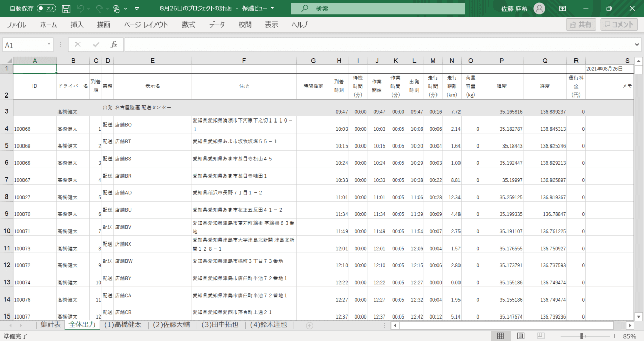Click the 検索 search box

(x=378, y=9)
